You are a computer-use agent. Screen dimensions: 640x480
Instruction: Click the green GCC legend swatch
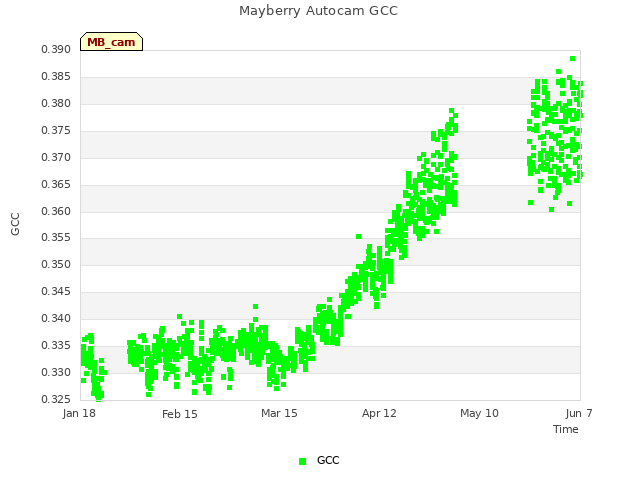click(302, 461)
